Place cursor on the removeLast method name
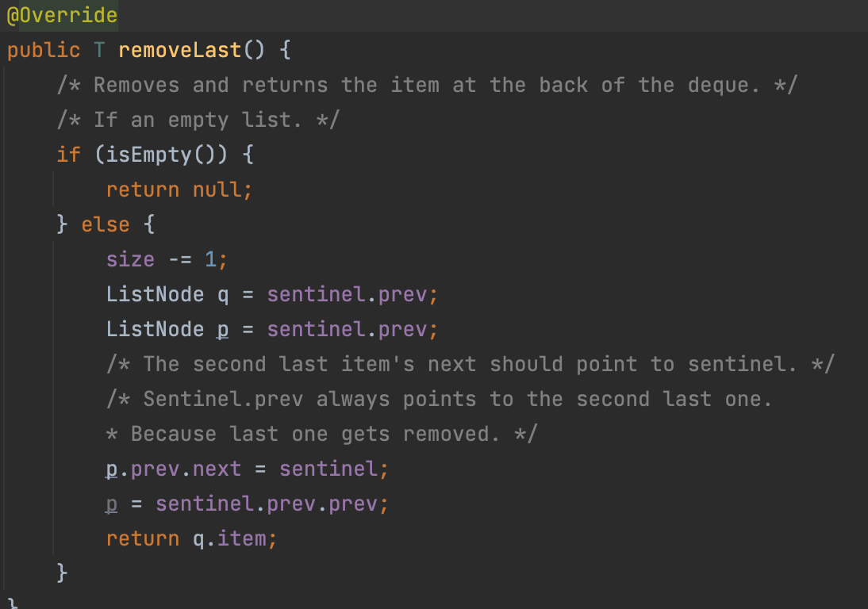868x609 pixels. tap(179, 50)
